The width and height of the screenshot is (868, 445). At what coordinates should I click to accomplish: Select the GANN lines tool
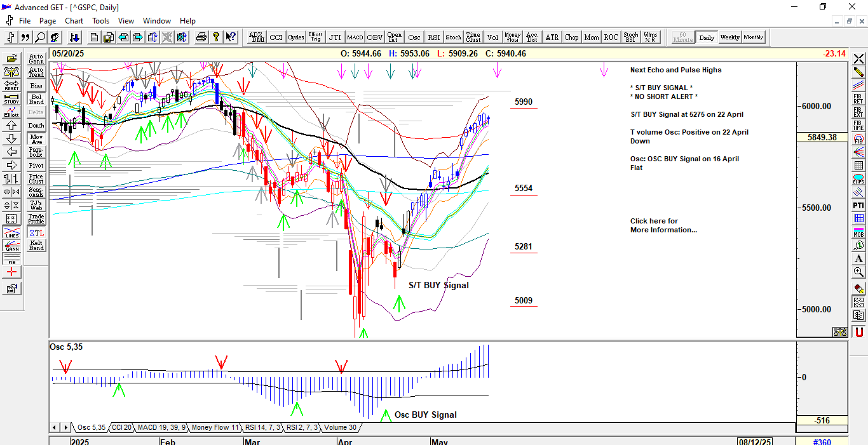click(11, 247)
